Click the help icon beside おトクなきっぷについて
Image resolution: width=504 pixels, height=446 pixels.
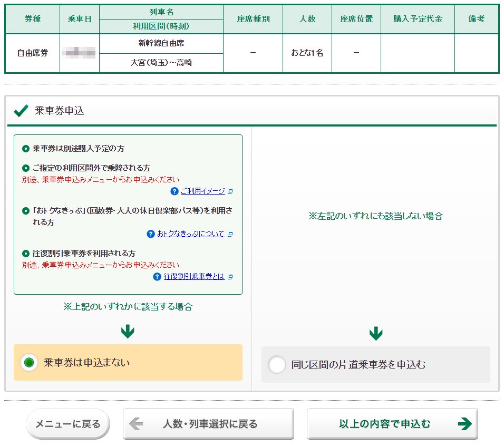(x=151, y=234)
